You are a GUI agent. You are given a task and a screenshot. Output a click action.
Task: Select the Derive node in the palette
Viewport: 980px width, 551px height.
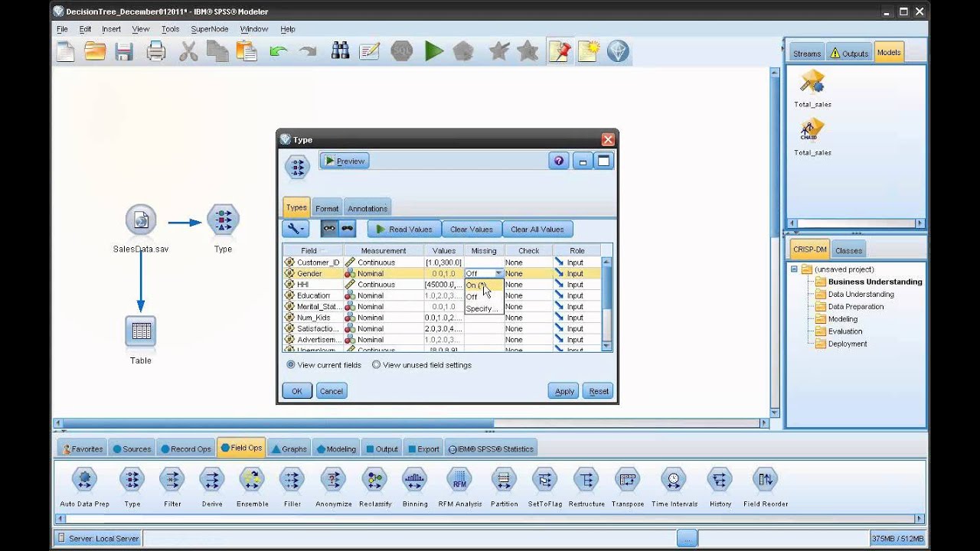212,480
